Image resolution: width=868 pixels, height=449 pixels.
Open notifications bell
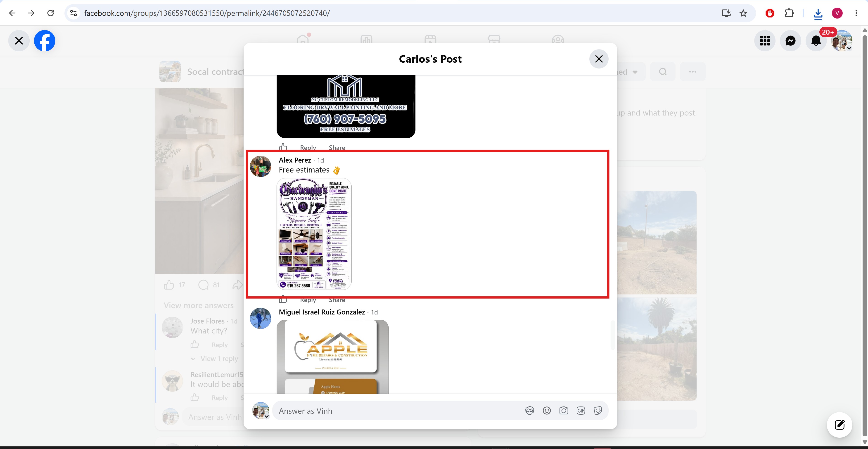[x=816, y=41]
